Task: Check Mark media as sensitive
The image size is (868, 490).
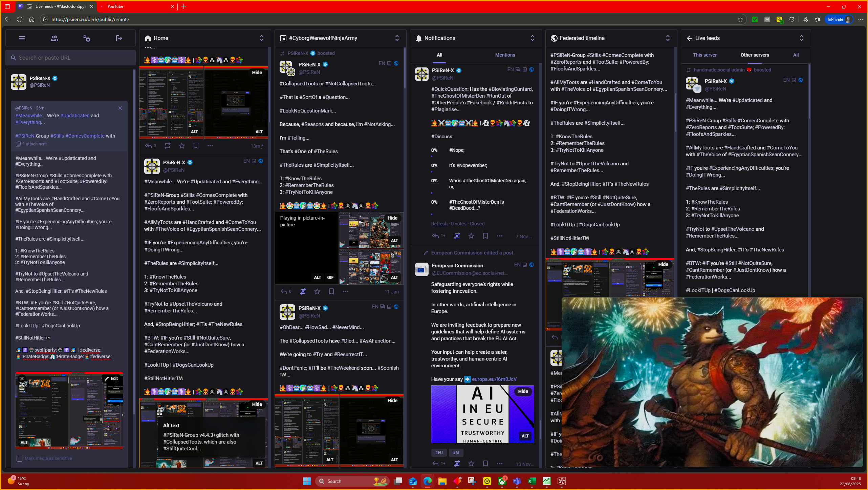Action: tap(20, 458)
